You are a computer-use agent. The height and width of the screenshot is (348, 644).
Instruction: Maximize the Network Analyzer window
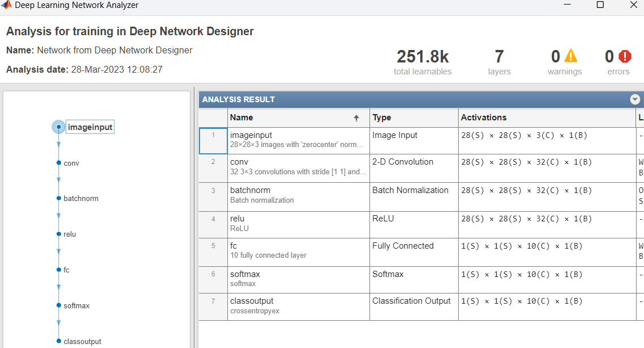click(x=600, y=5)
